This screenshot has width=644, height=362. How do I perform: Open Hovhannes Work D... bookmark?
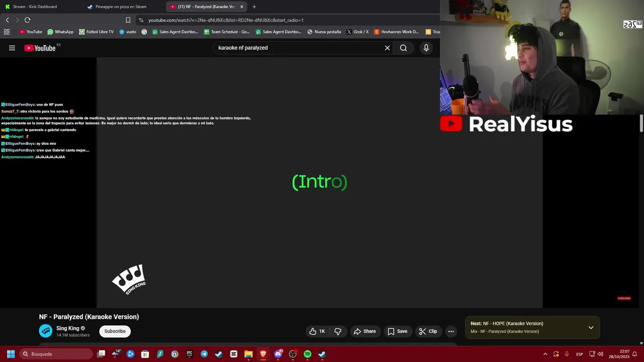tap(396, 32)
